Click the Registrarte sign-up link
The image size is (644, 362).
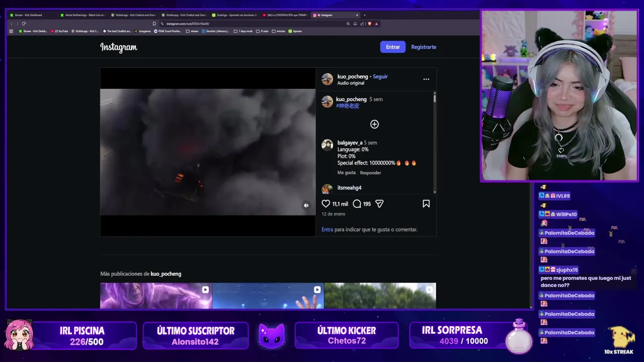(424, 47)
